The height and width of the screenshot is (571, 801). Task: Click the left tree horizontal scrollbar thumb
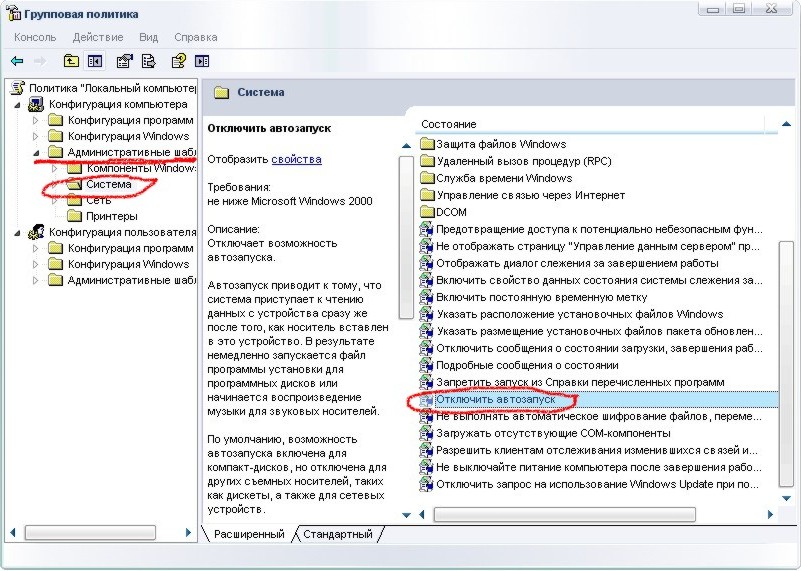click(90, 533)
